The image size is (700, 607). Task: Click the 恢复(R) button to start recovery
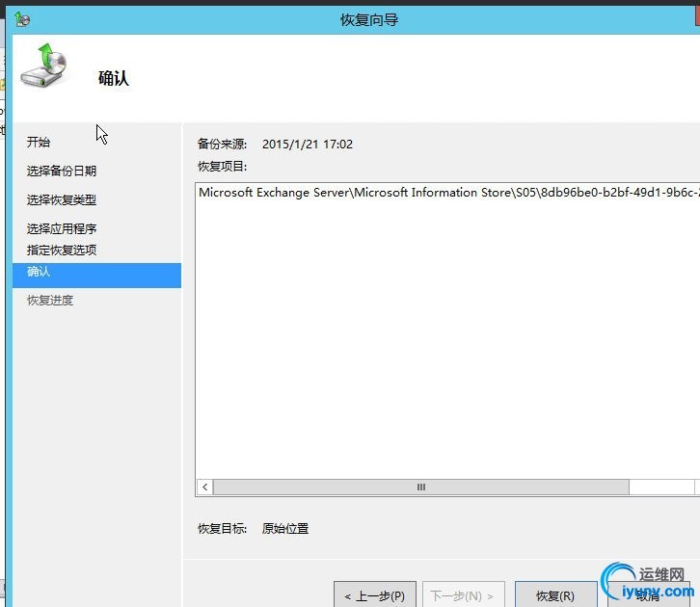coord(555,595)
